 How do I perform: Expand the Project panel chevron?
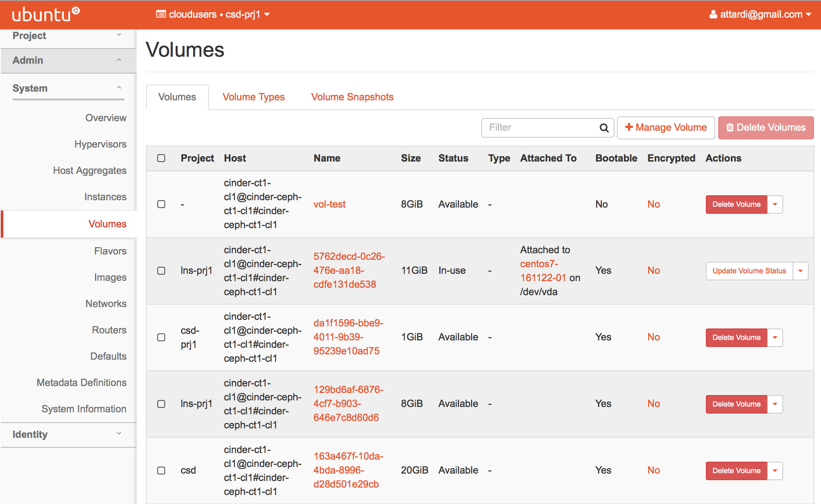pos(119,35)
